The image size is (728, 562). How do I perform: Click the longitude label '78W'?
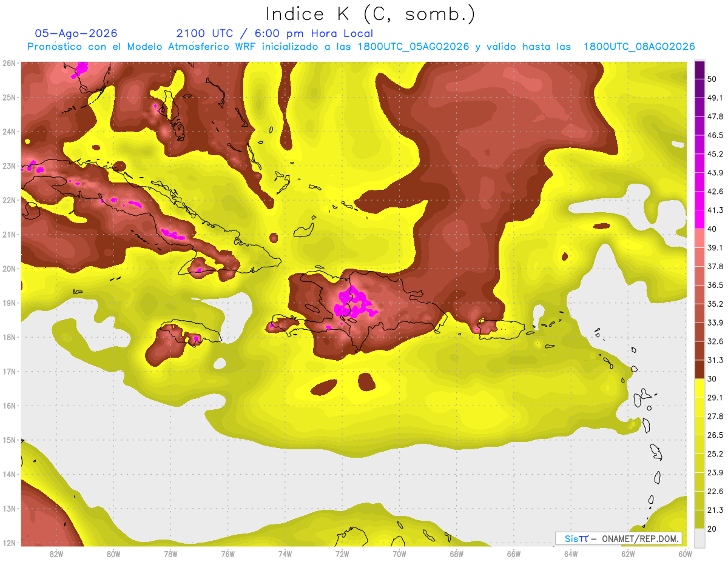[170, 554]
